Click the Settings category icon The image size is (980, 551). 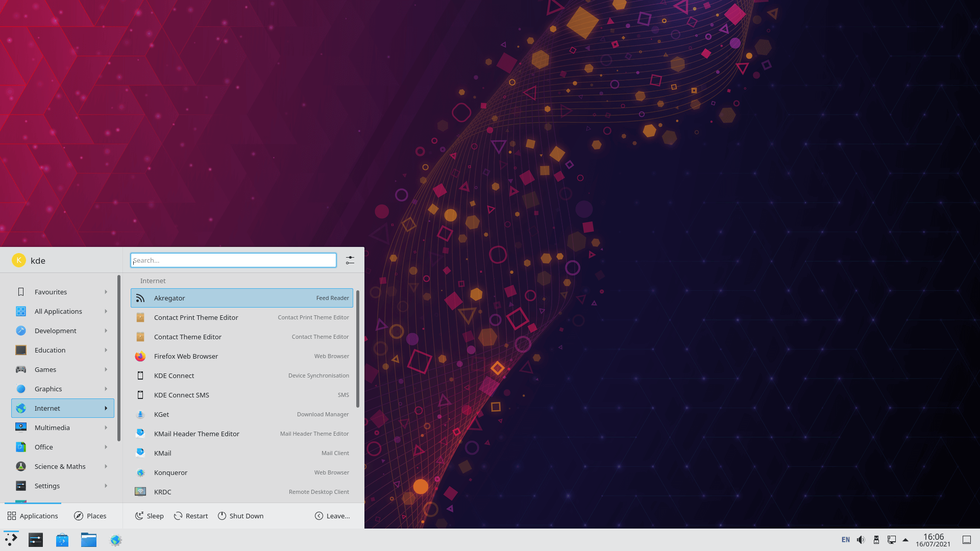pyautogui.click(x=21, y=486)
